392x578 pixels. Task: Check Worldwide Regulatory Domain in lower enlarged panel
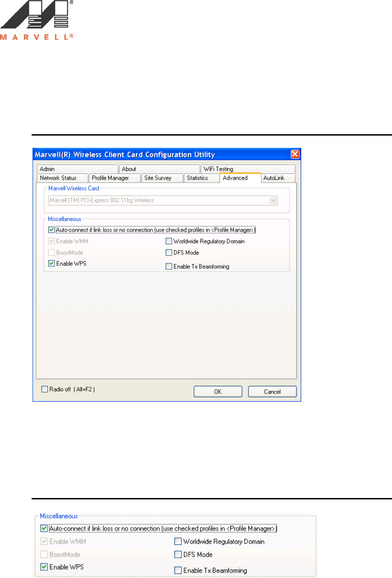178,541
